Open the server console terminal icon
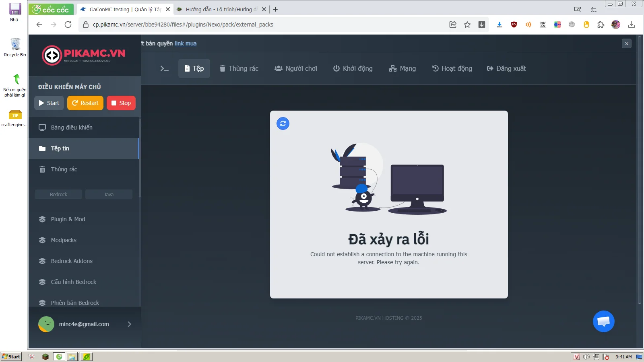This screenshot has height=362, width=644. 164,68
